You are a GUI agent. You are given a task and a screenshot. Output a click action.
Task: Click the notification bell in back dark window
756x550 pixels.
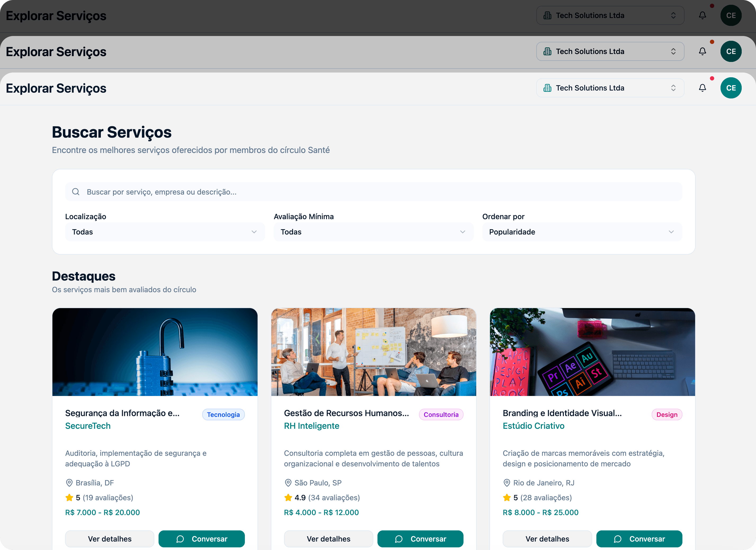coord(702,15)
